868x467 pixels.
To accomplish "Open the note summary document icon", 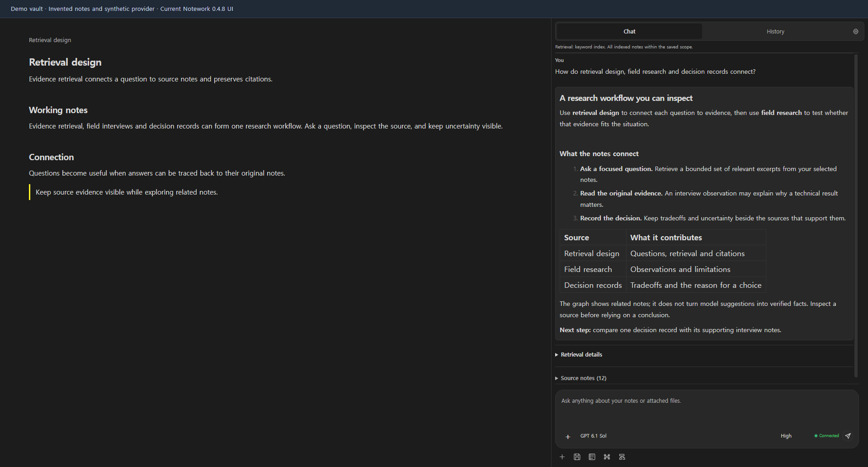I will 592,457.
